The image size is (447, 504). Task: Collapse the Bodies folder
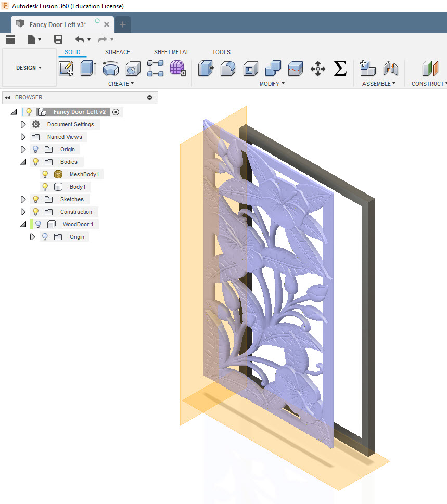pos(23,162)
